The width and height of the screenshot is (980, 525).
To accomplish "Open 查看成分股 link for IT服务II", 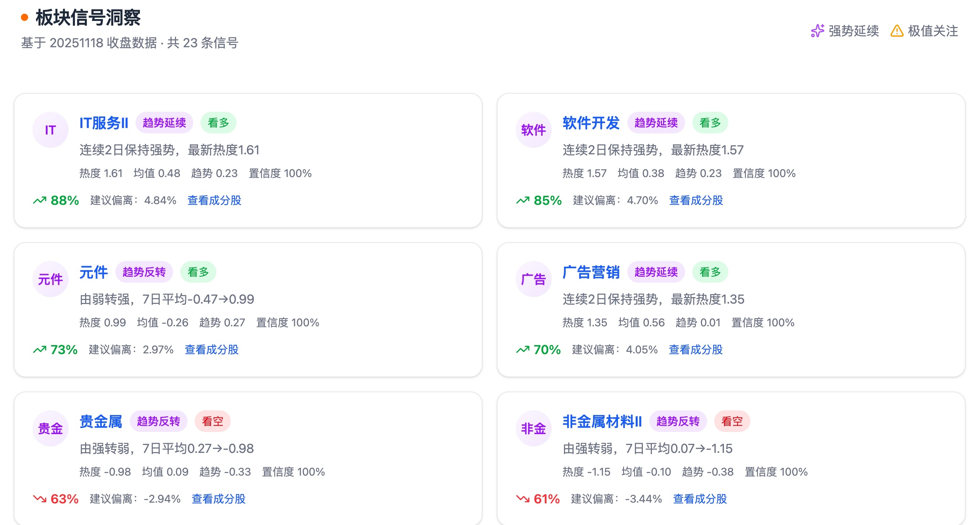I will tap(214, 200).
